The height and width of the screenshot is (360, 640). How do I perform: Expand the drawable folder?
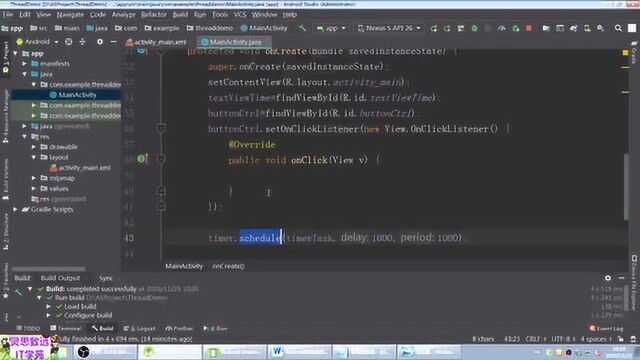pyautogui.click(x=34, y=147)
